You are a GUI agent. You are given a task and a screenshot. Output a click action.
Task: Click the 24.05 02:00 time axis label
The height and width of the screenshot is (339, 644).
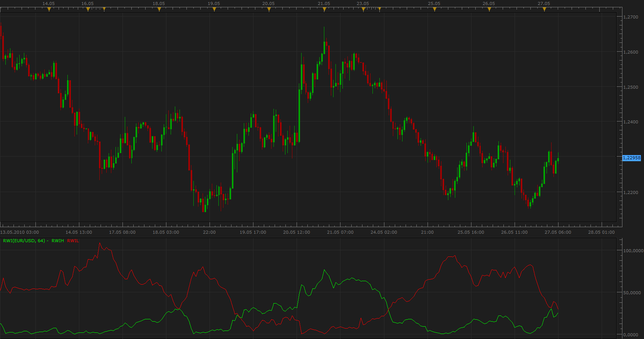tap(384, 232)
